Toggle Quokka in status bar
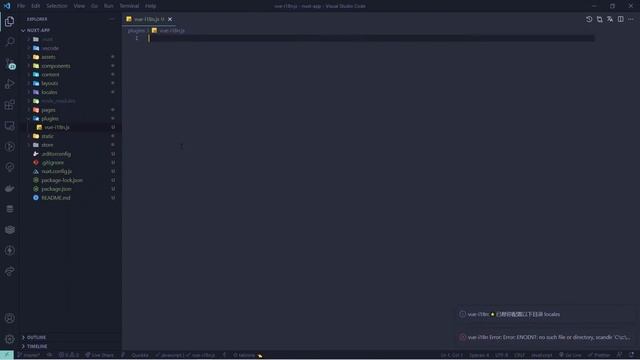This screenshot has height=360, width=640. tap(140, 355)
